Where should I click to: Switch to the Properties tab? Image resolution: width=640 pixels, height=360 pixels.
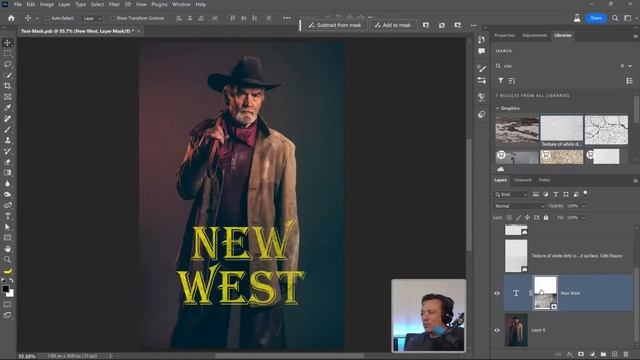tap(504, 36)
